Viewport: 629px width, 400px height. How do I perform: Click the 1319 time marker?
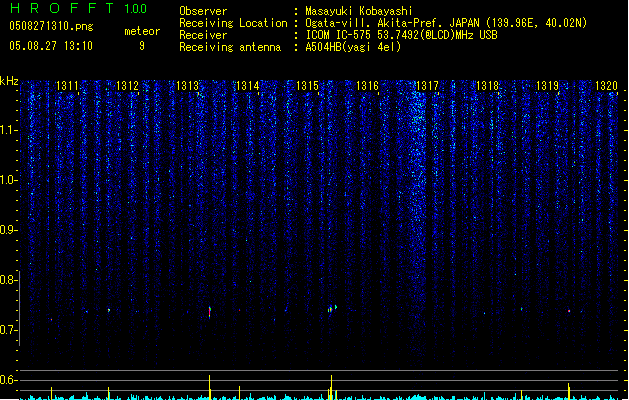point(548,86)
